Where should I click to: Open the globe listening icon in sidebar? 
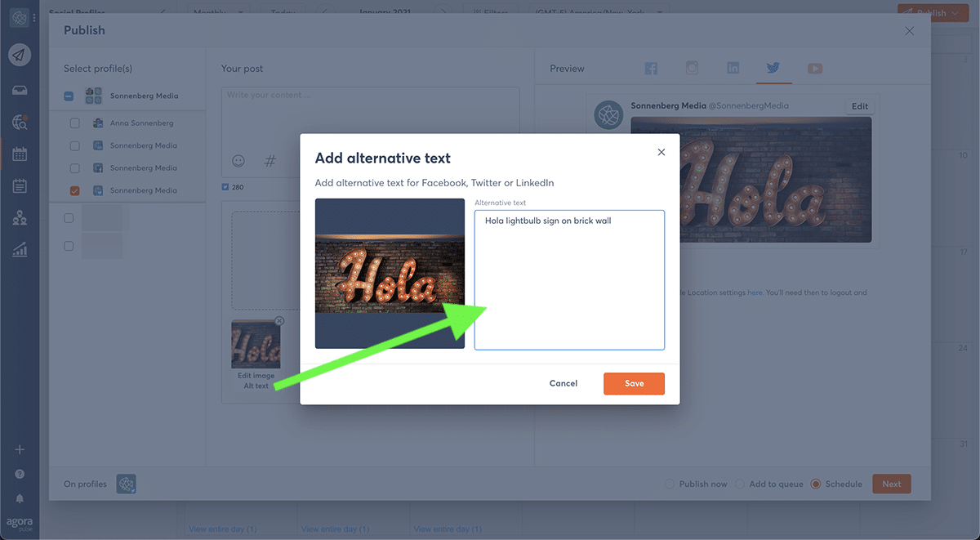coord(20,123)
